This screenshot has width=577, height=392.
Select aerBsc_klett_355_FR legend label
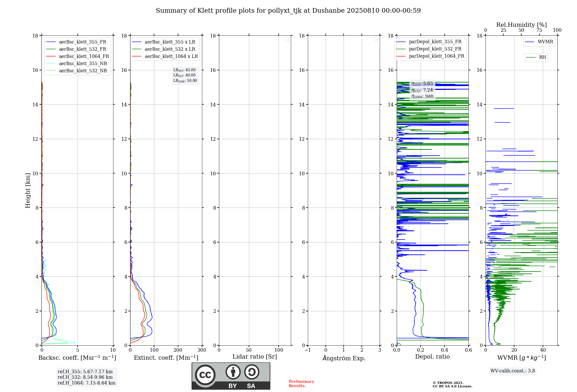83,42
